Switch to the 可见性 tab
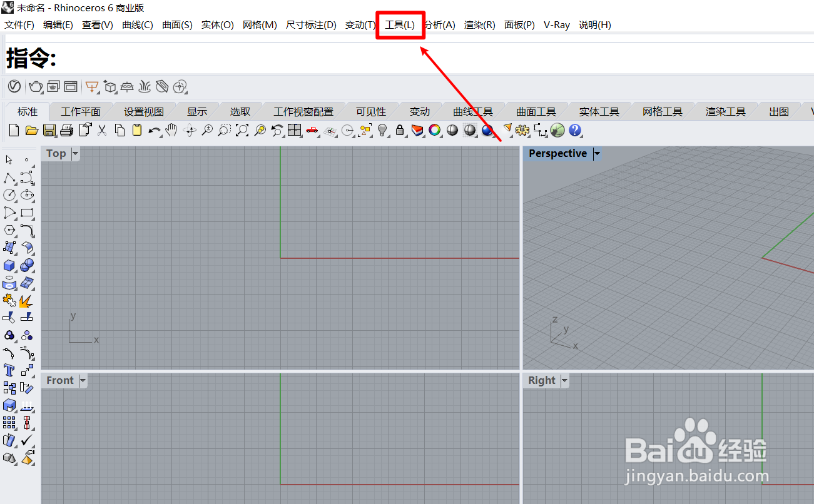814x504 pixels. 371,112
